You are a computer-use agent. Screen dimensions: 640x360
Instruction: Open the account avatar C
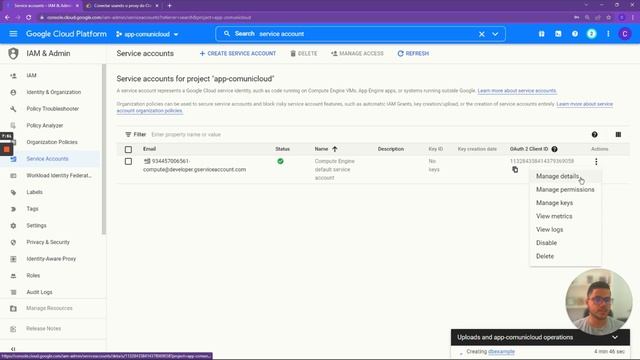(x=624, y=34)
